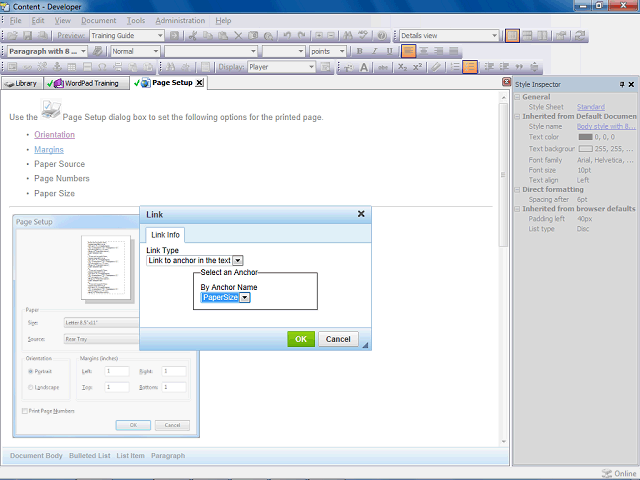Click the eraser remove formatting icon
This screenshot has width=640, height=480.
(436, 67)
